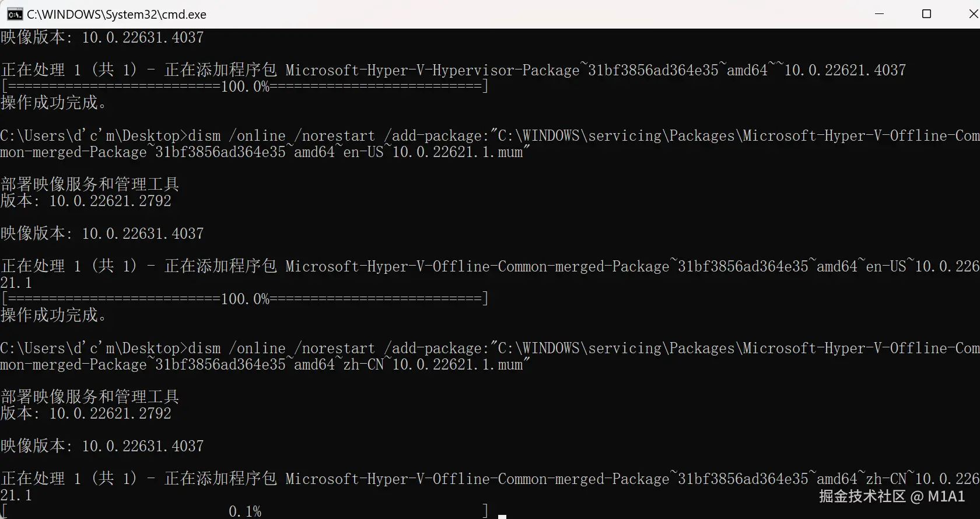Minimize the cmd.exe window
The height and width of the screenshot is (519, 980).
click(x=880, y=14)
